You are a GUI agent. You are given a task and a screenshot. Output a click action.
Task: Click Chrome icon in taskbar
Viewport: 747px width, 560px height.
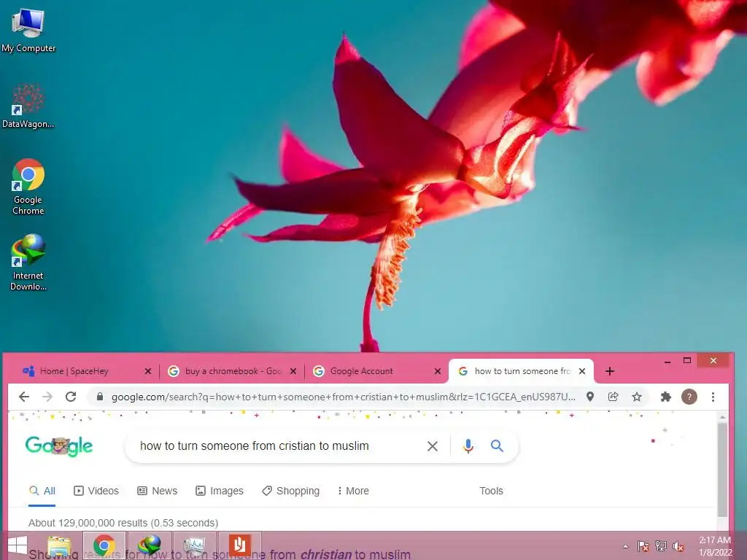[104, 545]
